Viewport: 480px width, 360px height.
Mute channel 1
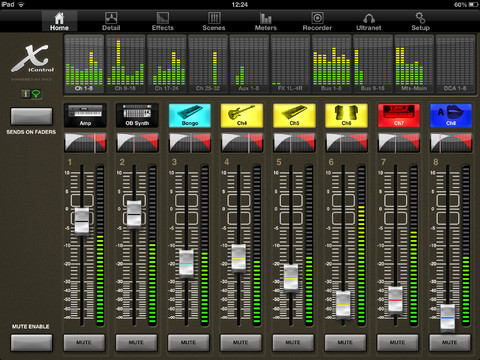tap(84, 342)
